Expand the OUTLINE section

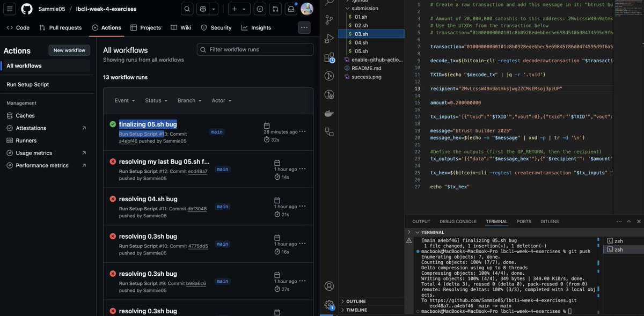(372, 302)
